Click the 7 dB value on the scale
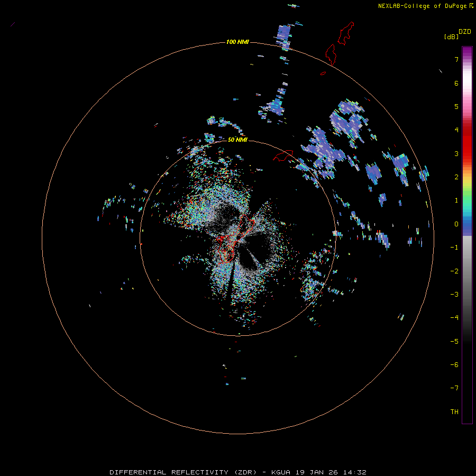476x476 pixels. (x=456, y=59)
